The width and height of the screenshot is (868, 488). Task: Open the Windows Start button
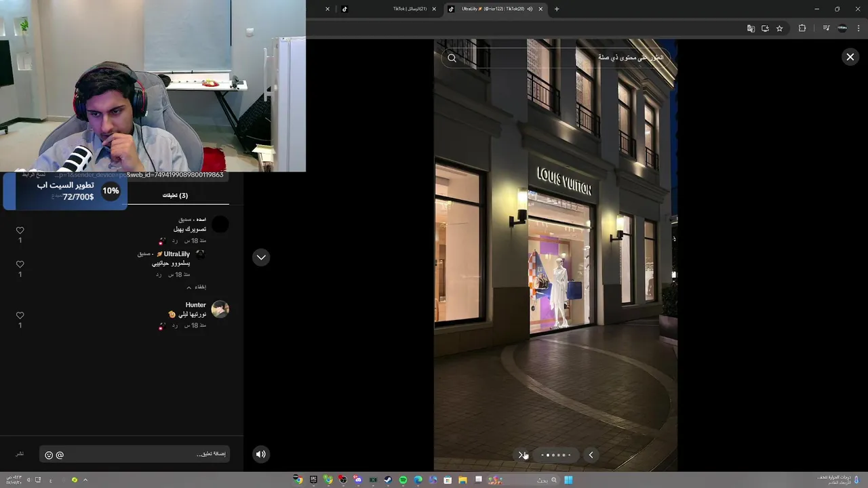[x=568, y=480]
